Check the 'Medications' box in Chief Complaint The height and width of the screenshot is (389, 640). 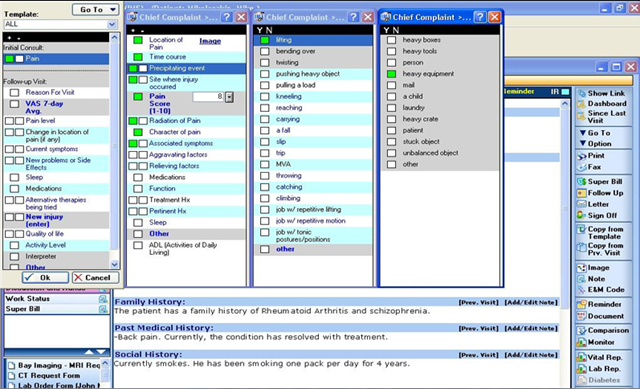(138, 178)
